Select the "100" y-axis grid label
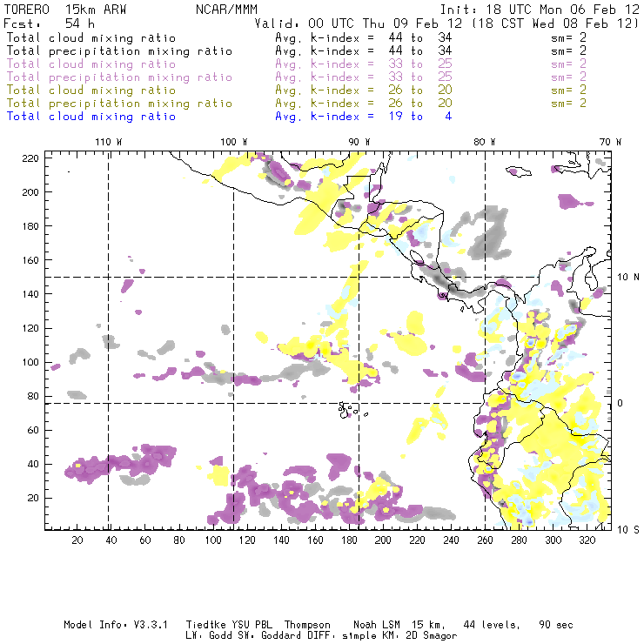644x644 pixels. (x=30, y=362)
